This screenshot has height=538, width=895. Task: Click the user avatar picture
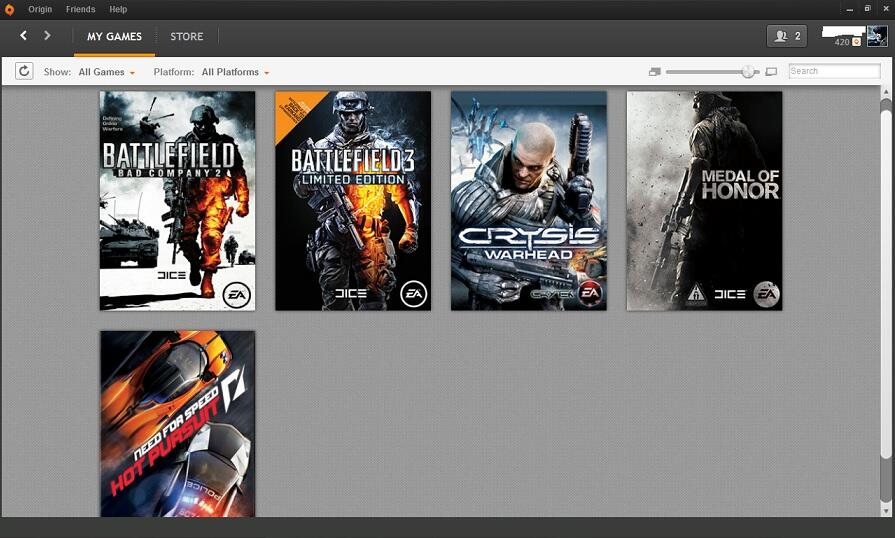pyautogui.click(x=877, y=36)
